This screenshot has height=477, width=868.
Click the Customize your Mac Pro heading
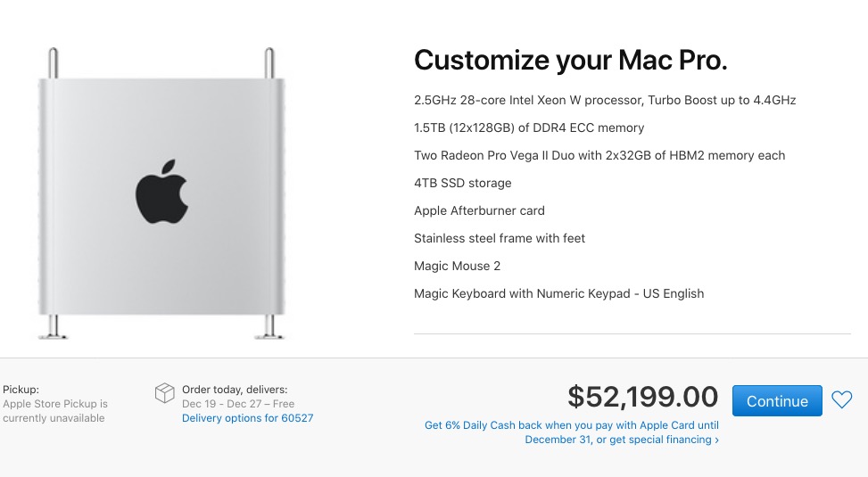[571, 60]
